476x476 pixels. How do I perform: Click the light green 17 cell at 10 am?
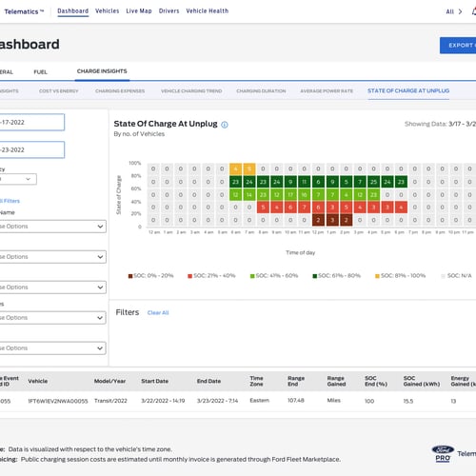[x=290, y=194]
